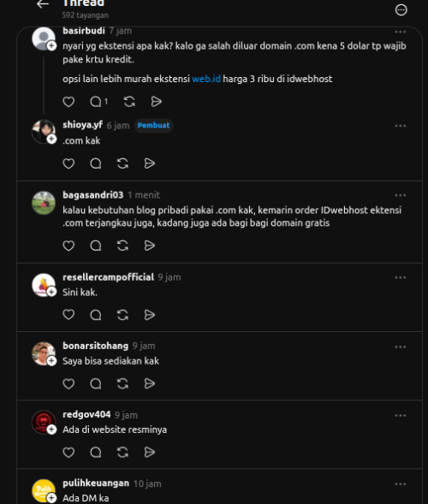Viewport: 428px width, 504px height.
Task: Open the web.id link in basirbudi's comment
Action: pos(206,79)
